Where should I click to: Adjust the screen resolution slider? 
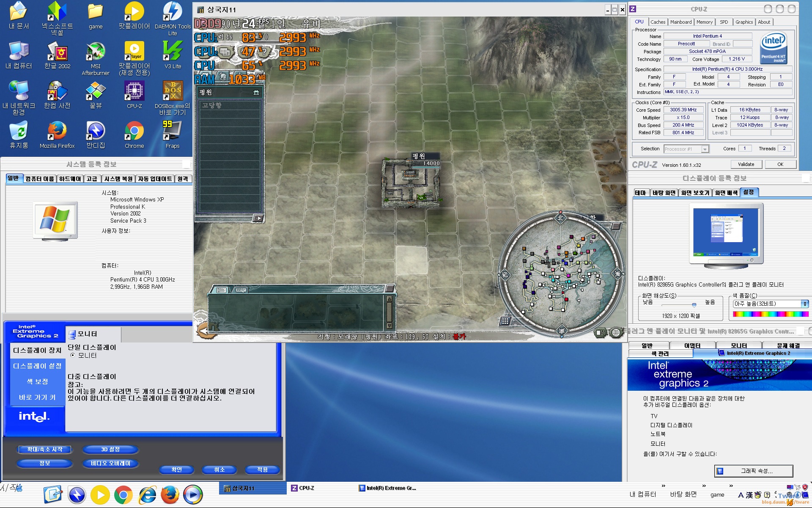pyautogui.click(x=694, y=305)
